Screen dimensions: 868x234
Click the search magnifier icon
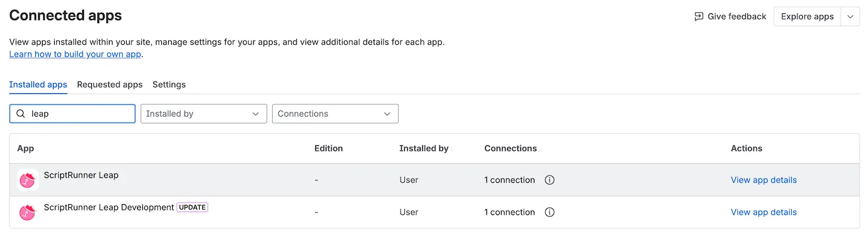point(21,114)
